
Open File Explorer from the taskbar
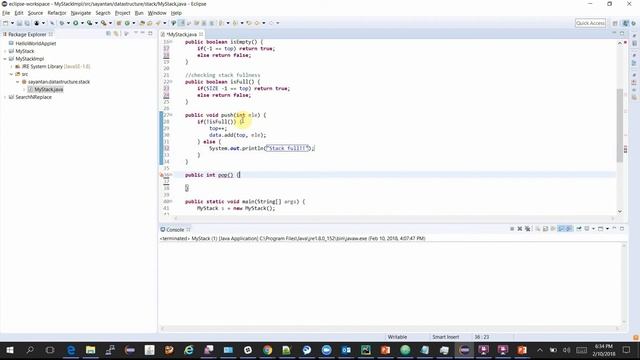(x=90, y=350)
